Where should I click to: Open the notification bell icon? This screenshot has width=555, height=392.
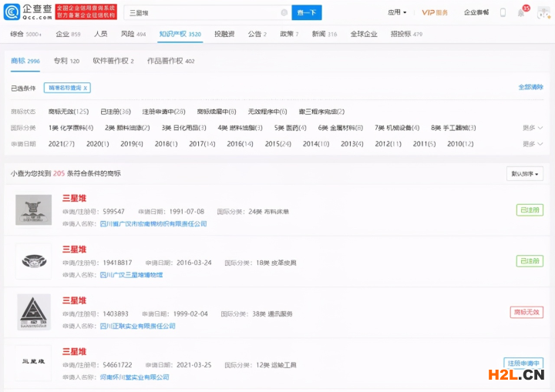(521, 13)
